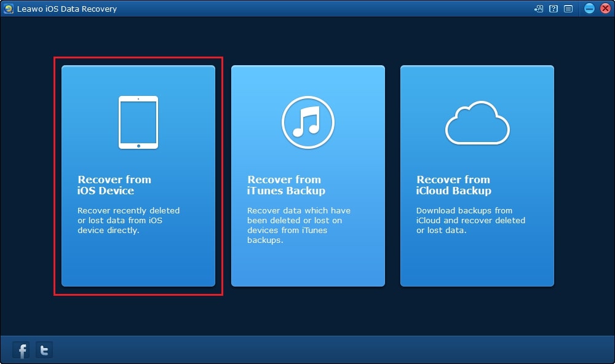Minimize the application window
This screenshot has width=615, height=364.
pyautogui.click(x=590, y=9)
